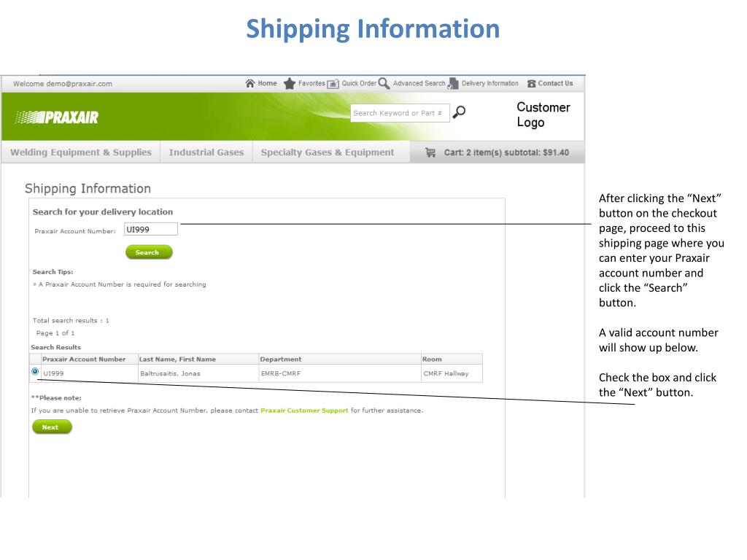Click the Praxair logo
Screen dimensions: 747x560
(57, 117)
